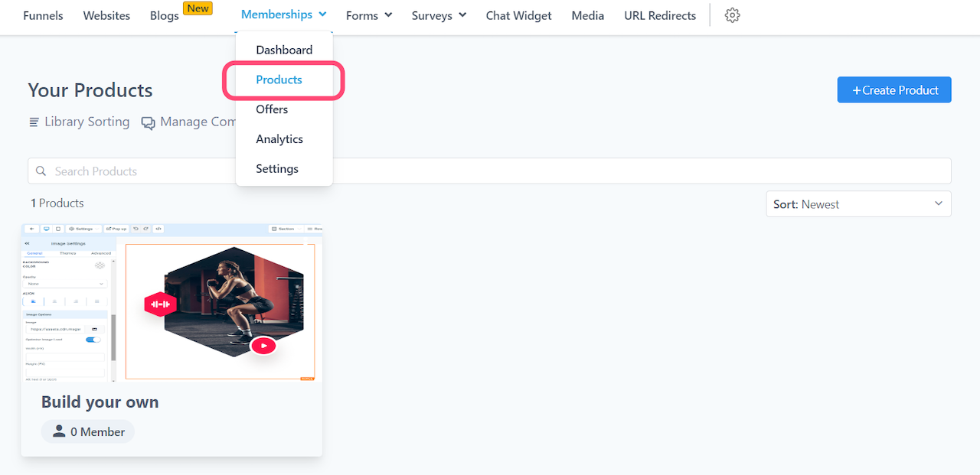
Task: Open the Build your own product title
Action: click(100, 402)
